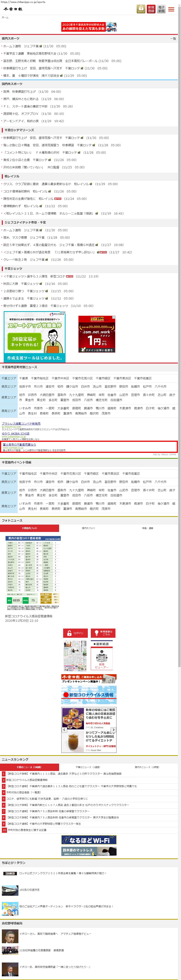The height and width of the screenshot is (980, 181).
Task: Click the 千葉日報 logo
Action: pyautogui.click(x=13, y=9)
